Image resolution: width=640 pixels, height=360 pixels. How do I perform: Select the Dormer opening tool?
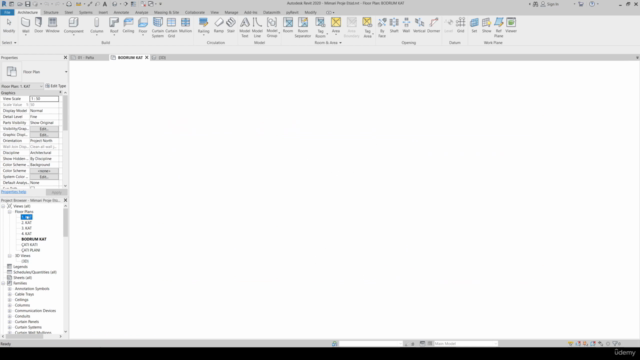[x=433, y=25]
